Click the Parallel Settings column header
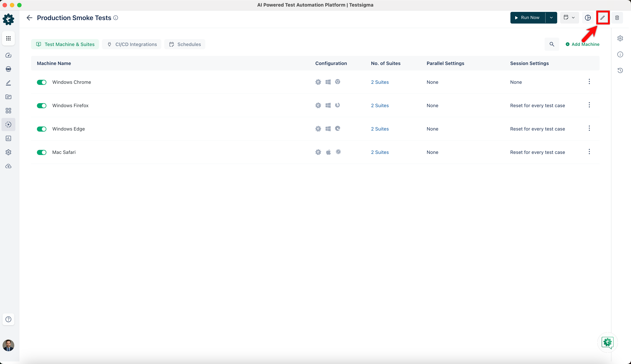Viewport: 631px width, 364px height. point(445,63)
